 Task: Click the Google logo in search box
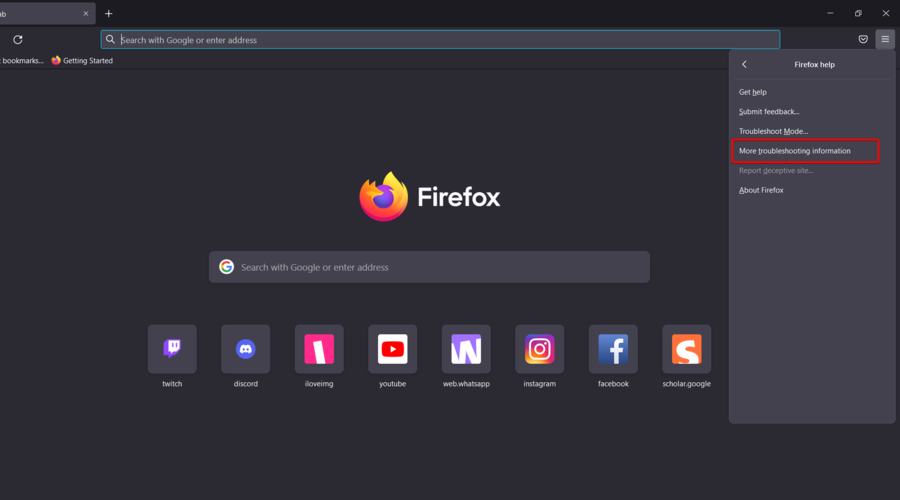click(x=227, y=267)
